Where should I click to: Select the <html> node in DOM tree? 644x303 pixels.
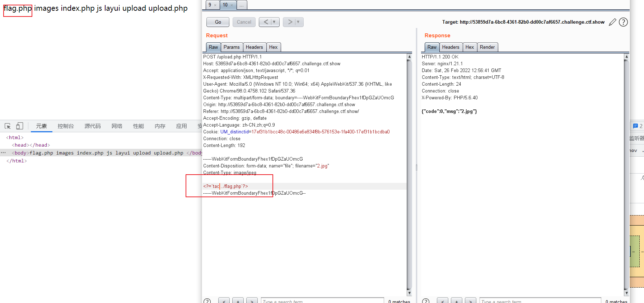point(15,137)
